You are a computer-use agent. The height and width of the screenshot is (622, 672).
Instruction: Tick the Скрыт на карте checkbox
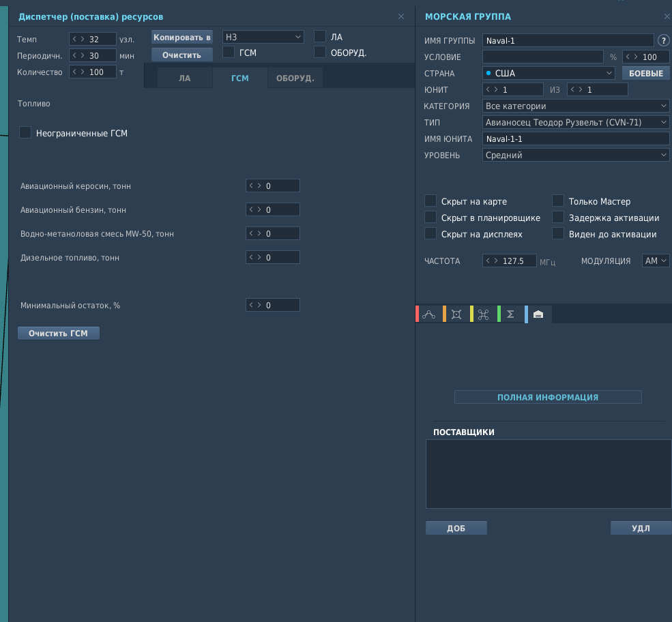[x=430, y=201]
